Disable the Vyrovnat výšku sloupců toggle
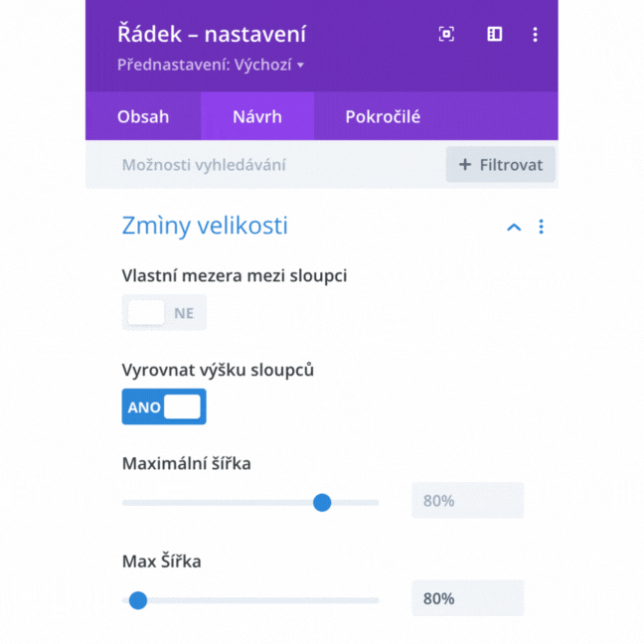The image size is (644, 644). (164, 406)
